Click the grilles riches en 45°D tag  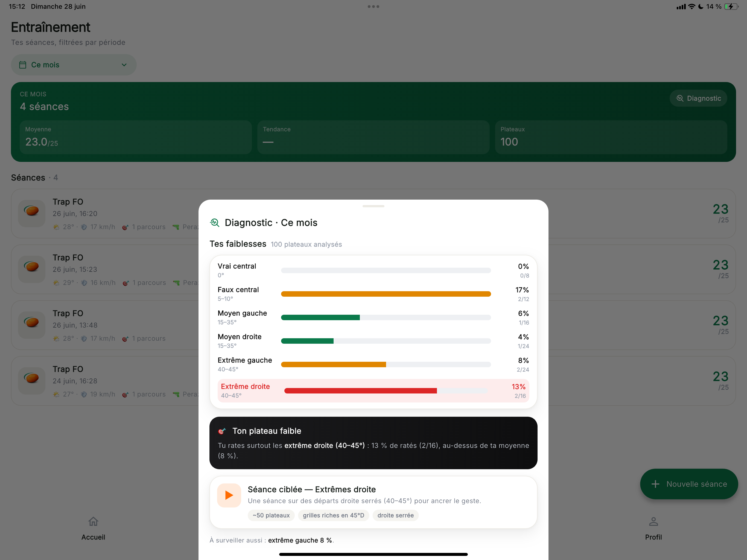tap(333, 515)
